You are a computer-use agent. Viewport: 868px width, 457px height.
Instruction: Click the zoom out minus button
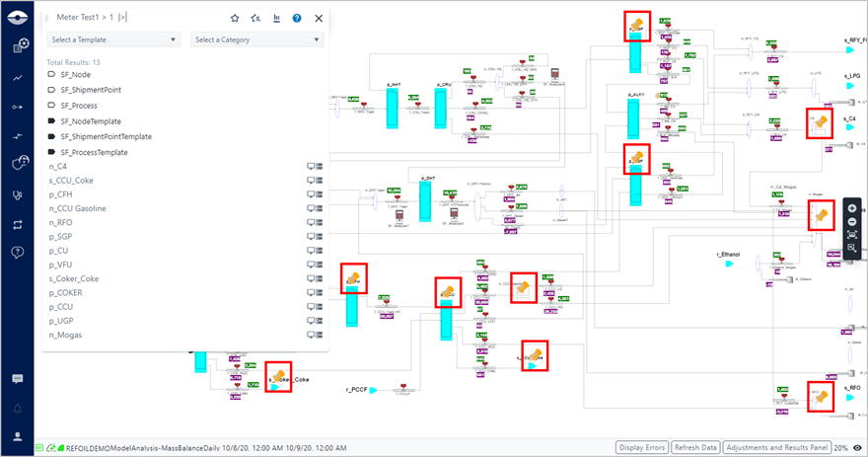click(851, 221)
